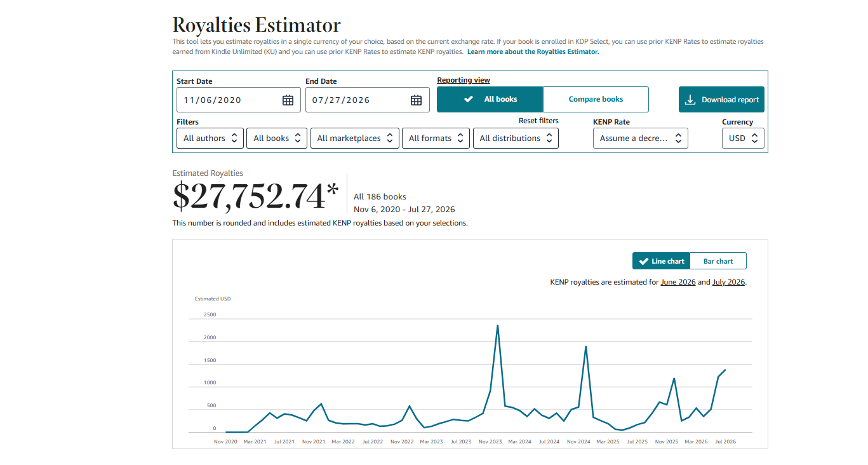This screenshot has height=465, width=868.
Task: Open the All books filter dropdown
Action: 277,138
